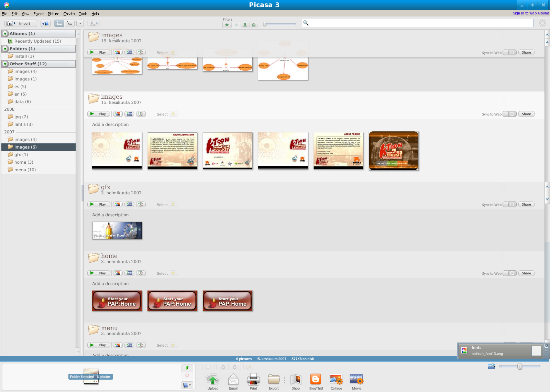The height and width of the screenshot is (392, 550).
Task: Open the view options dropdown arrow
Action: [80, 23]
